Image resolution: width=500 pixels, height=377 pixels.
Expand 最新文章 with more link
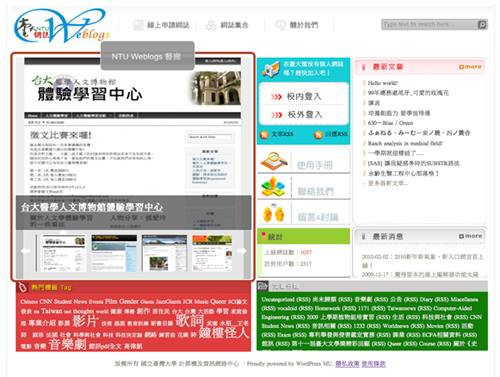tap(470, 67)
